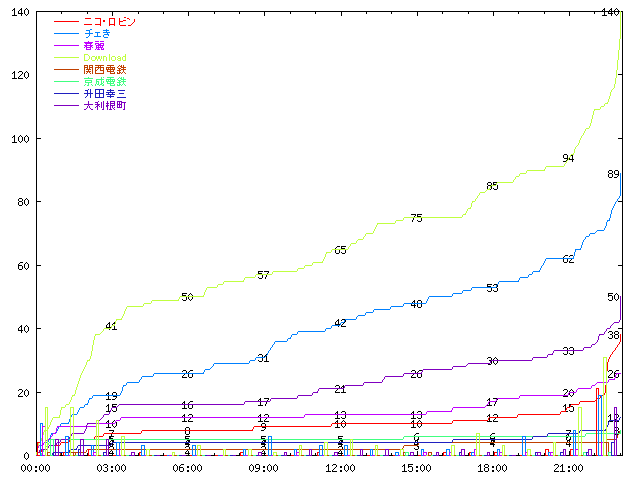This screenshot has height=480, width=640.
Task: Click the 関西電鉄 legend label
Action: click(x=105, y=69)
